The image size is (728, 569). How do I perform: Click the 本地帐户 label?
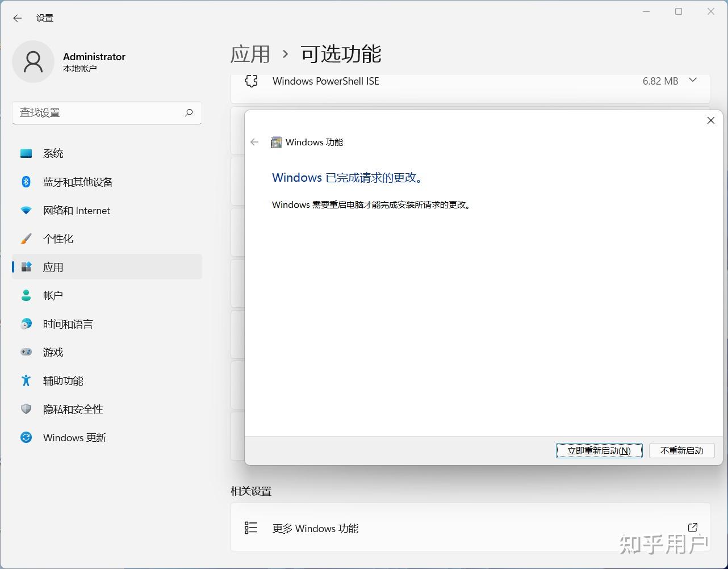pos(80,68)
